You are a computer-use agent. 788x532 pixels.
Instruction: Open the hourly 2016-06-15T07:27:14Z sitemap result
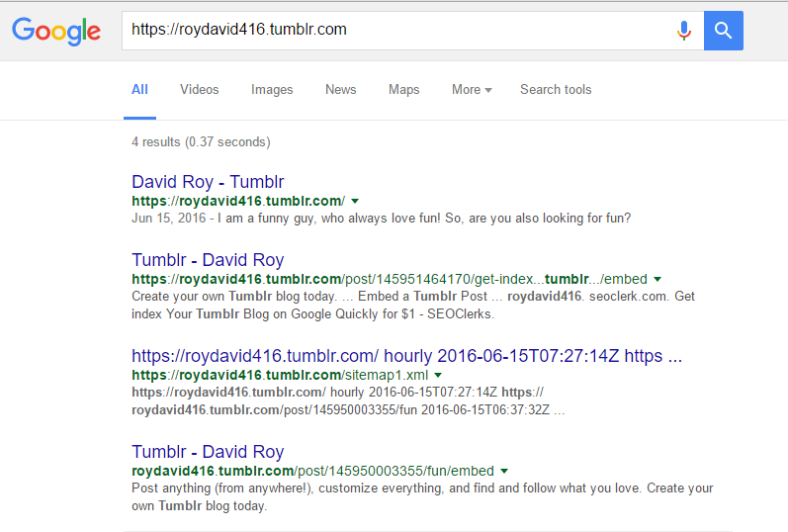pyautogui.click(x=406, y=356)
